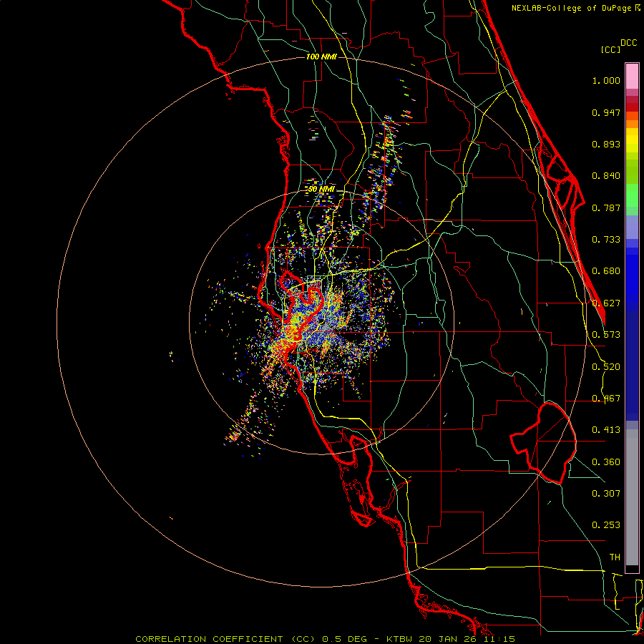Select the 0.893 legend value
This screenshot has height=644, width=644.
click(x=606, y=144)
